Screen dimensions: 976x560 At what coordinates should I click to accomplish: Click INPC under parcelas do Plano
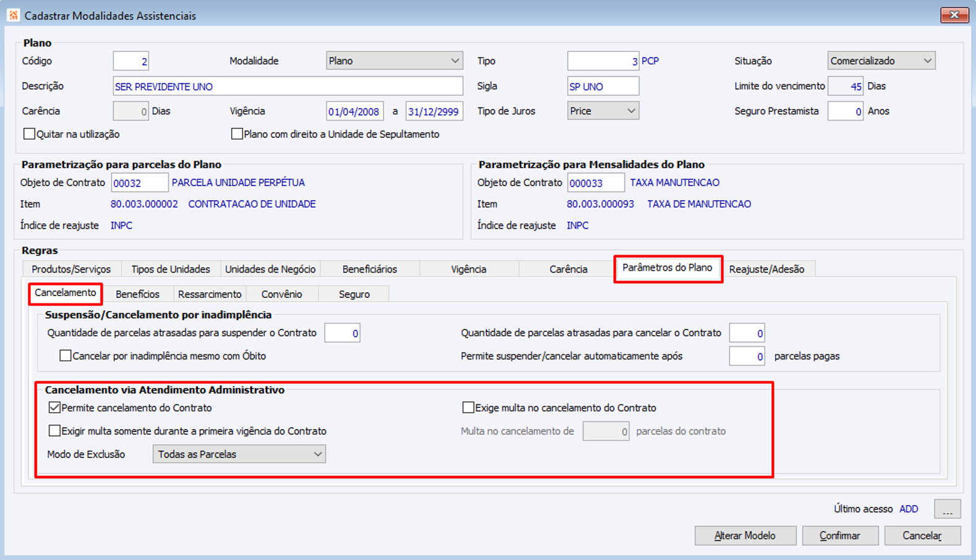[121, 225]
